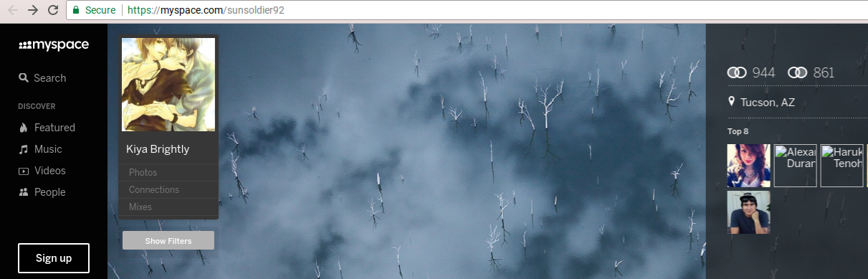Click the People silhouettes icon
Viewport: 868px width, 279px height.
[24, 192]
